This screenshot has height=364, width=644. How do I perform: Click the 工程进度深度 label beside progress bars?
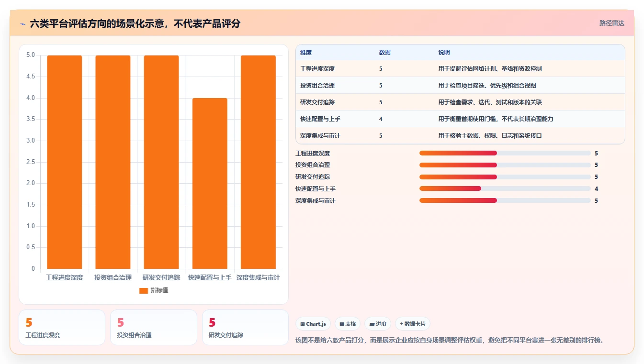[x=313, y=154]
